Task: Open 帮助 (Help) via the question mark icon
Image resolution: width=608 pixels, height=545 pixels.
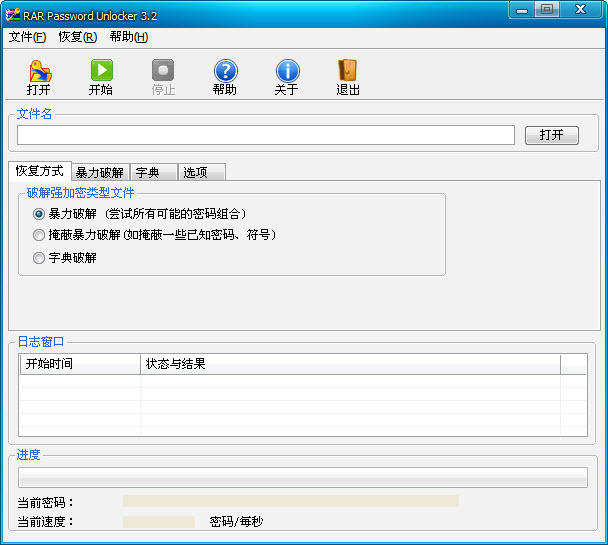Action: point(225,72)
